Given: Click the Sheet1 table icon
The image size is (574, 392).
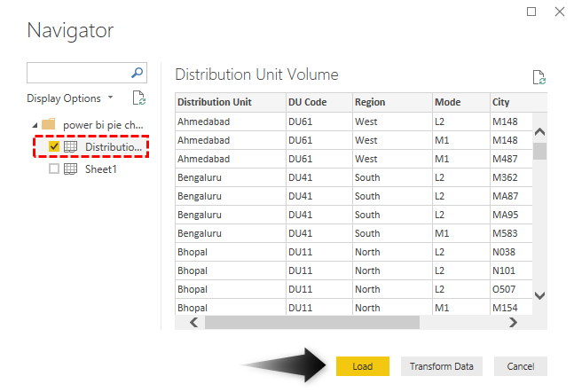Looking at the screenshot, I should (71, 169).
